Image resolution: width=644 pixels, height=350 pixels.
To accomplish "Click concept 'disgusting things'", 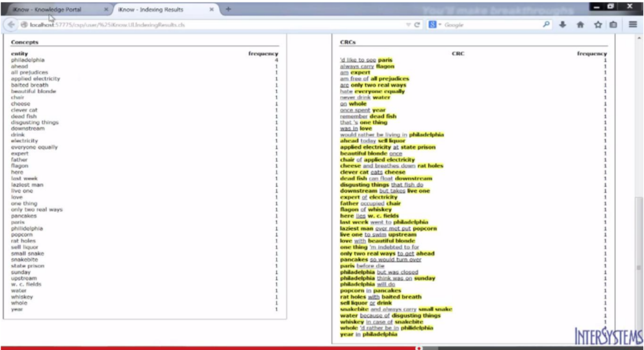I will point(35,122).
